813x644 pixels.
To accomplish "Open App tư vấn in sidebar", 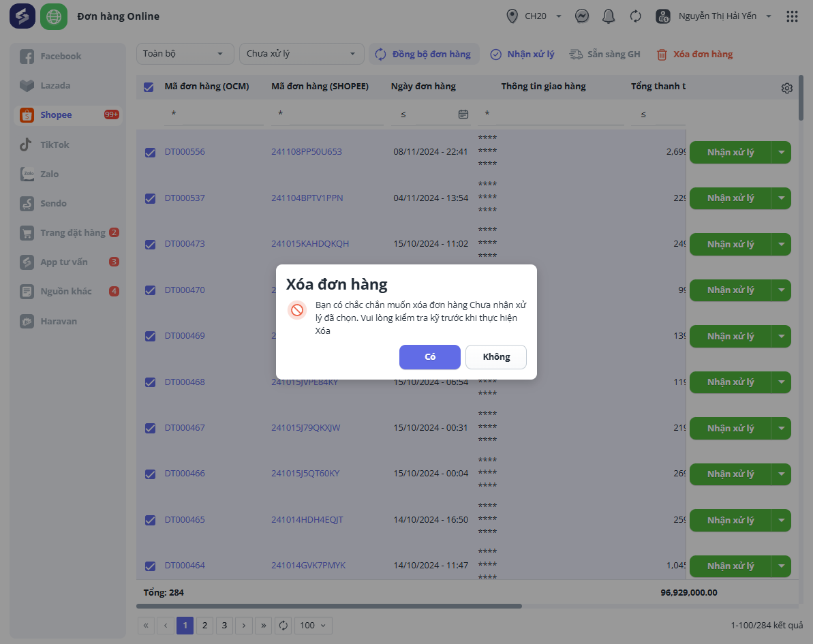I will 68,262.
